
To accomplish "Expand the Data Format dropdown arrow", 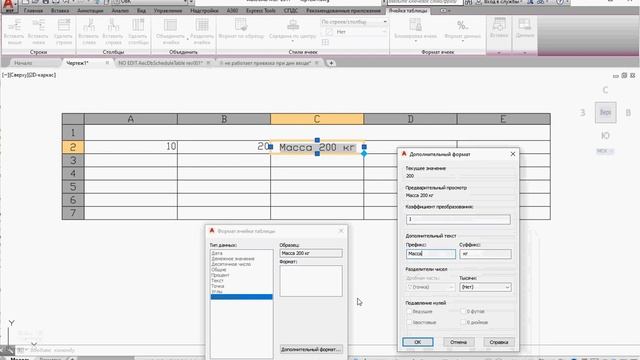I will click(462, 41).
